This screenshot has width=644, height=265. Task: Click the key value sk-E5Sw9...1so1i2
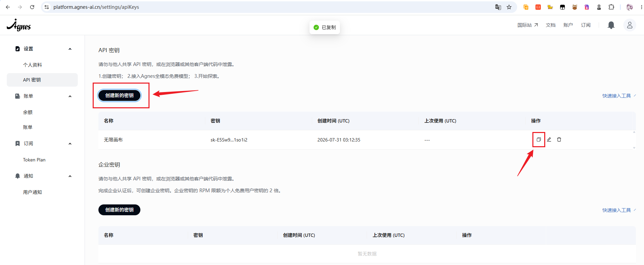coord(229,140)
